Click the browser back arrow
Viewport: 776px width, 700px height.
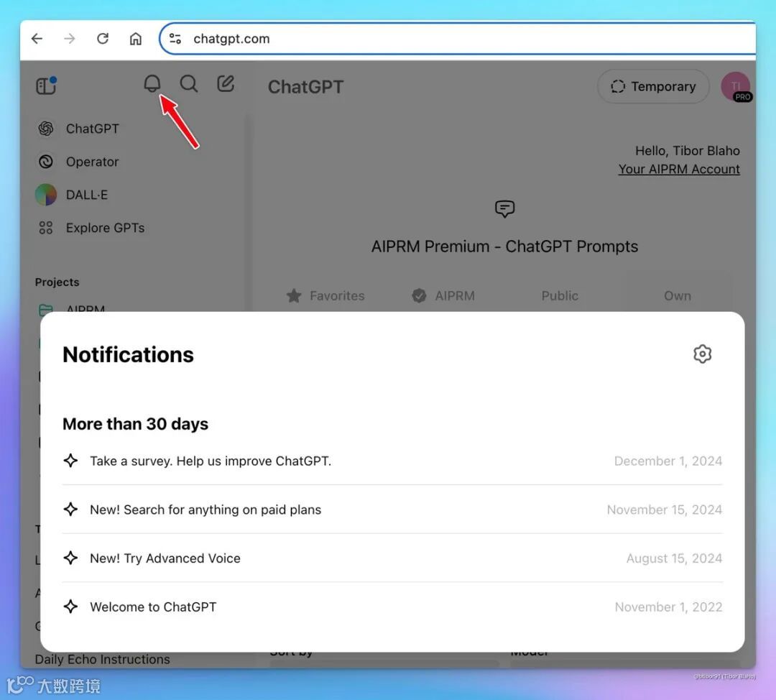[x=37, y=39]
